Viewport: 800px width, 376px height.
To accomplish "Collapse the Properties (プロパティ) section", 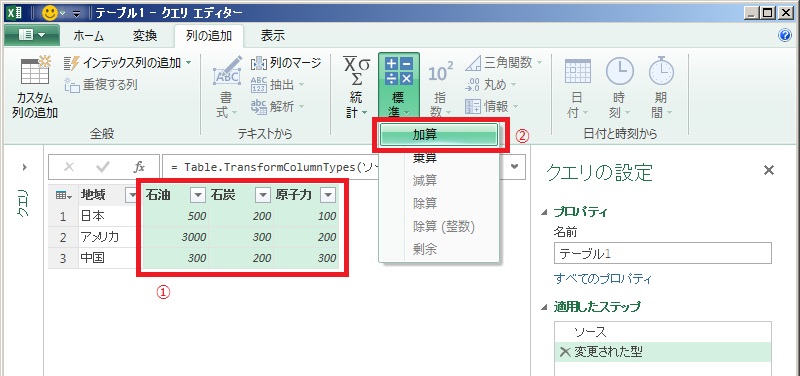I will pyautogui.click(x=545, y=212).
